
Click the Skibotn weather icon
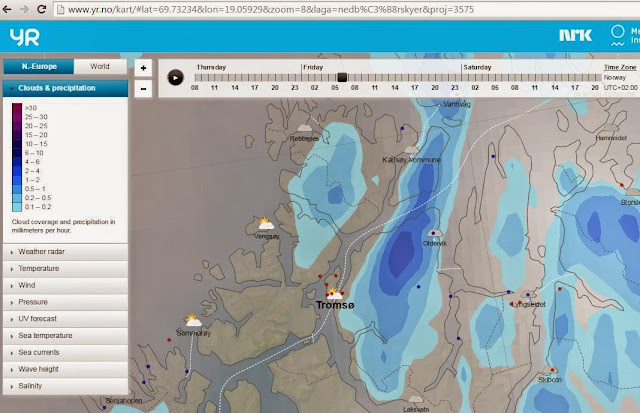pos(550,370)
